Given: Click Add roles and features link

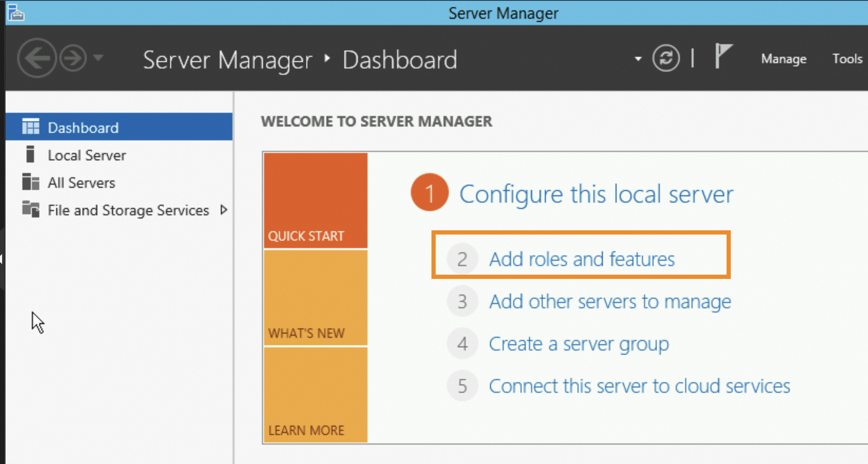Looking at the screenshot, I should [582, 259].
